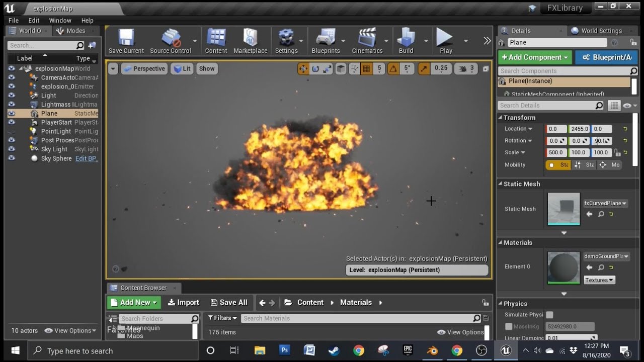
Task: Enable the Simulate Physics checkbox
Action: 549,315
